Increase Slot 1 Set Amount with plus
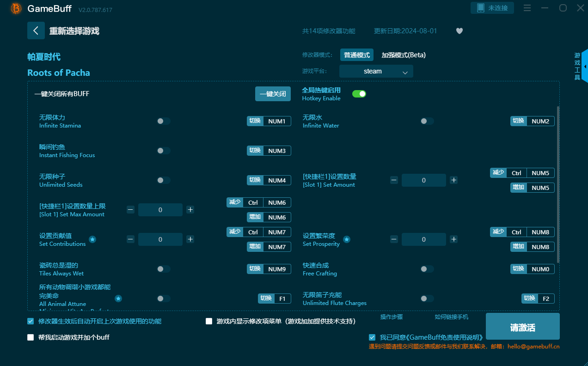 454,180
